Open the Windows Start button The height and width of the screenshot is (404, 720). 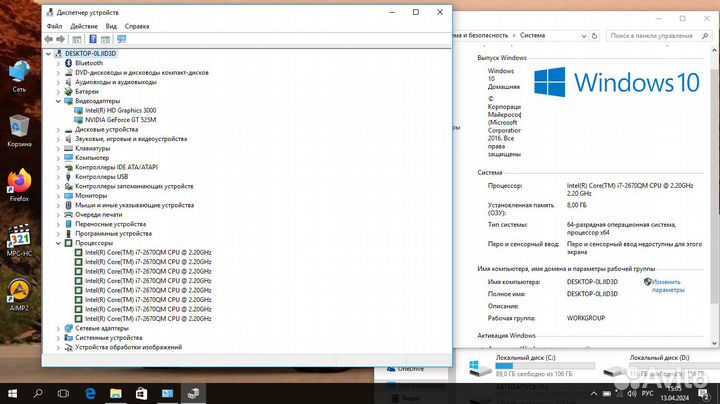pyautogui.click(x=12, y=393)
